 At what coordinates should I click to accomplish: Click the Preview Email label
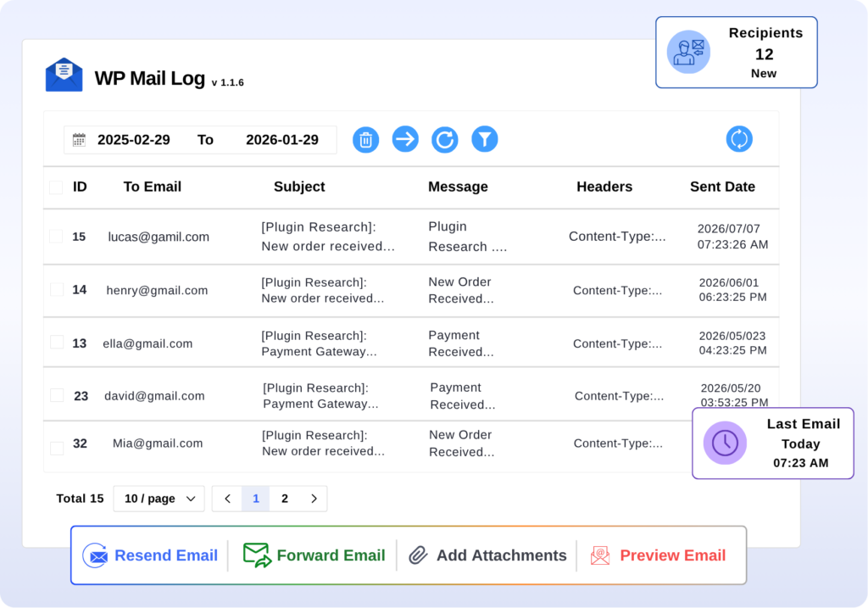pyautogui.click(x=672, y=555)
